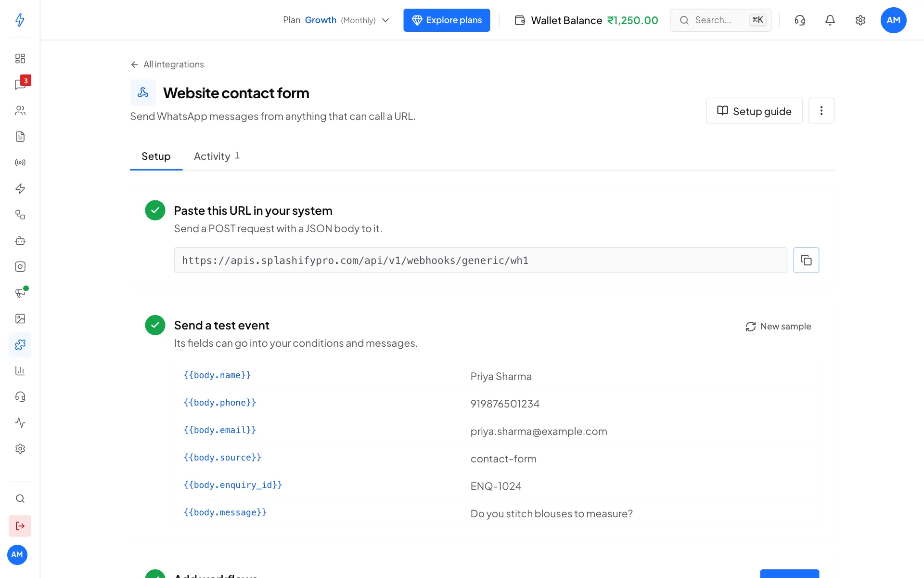
Task: Click the AM avatar at sidebar bottom
Action: (x=17, y=554)
